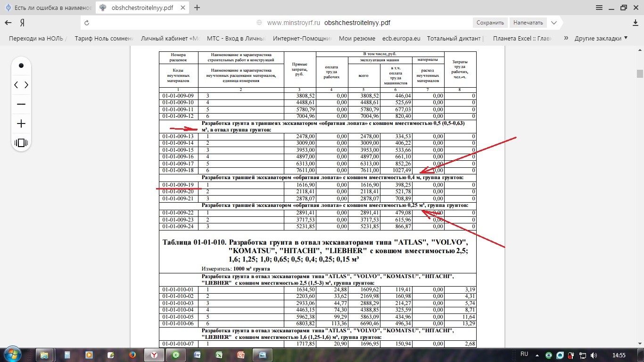
Task: Go to the previous PDF page arrow
Action: click(16, 85)
